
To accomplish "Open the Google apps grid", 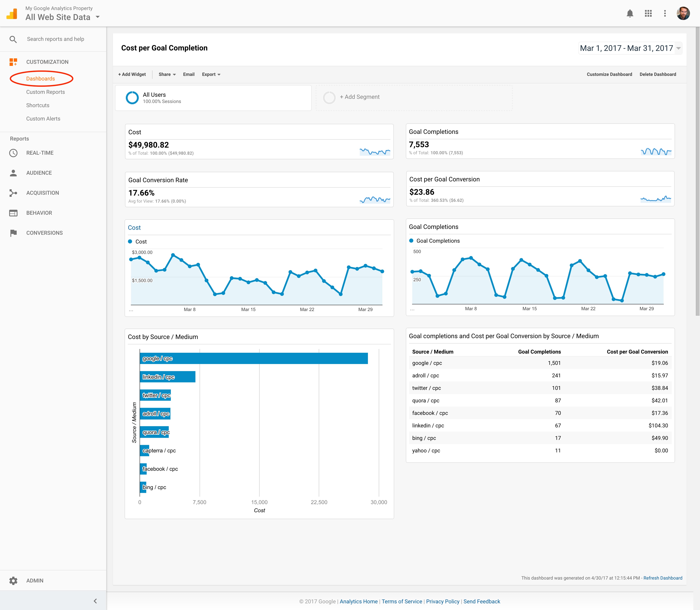I will pos(648,14).
